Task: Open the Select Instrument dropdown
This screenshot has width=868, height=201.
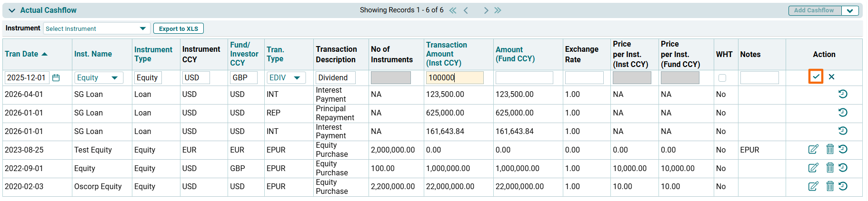Action: point(97,29)
